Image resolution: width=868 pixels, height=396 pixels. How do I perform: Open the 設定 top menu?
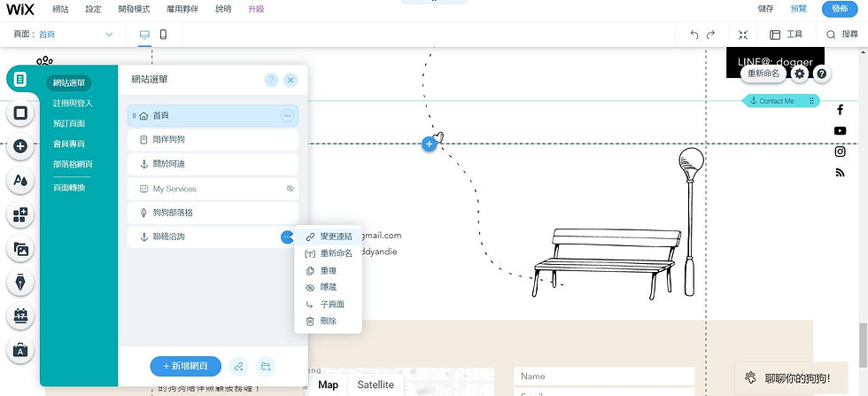click(x=94, y=10)
